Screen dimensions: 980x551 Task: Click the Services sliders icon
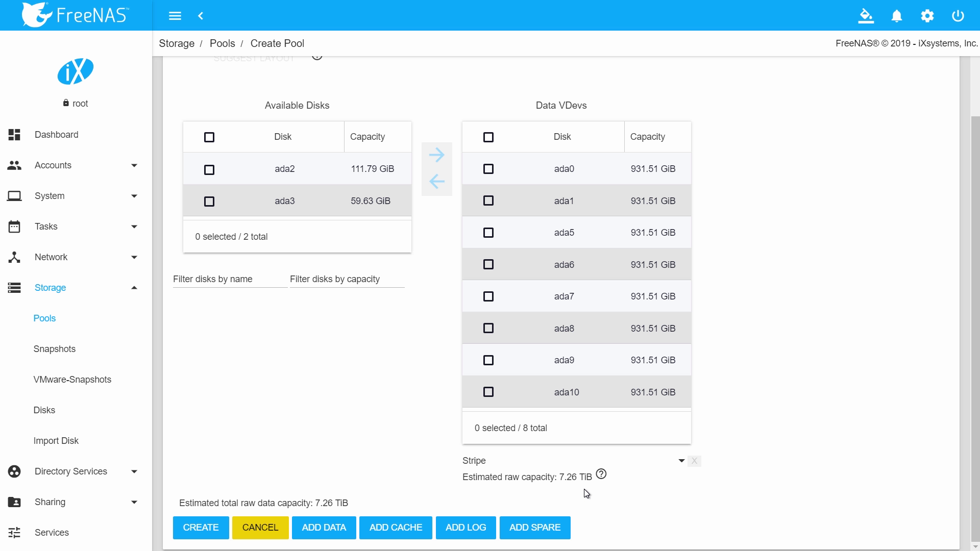coord(14,533)
